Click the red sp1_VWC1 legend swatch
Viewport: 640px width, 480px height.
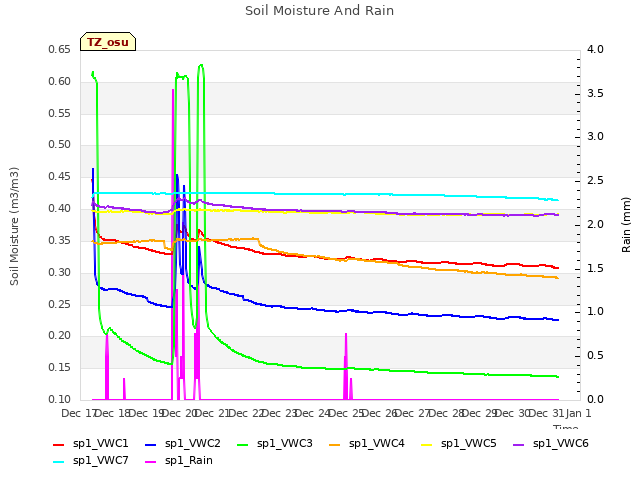[x=59, y=445]
